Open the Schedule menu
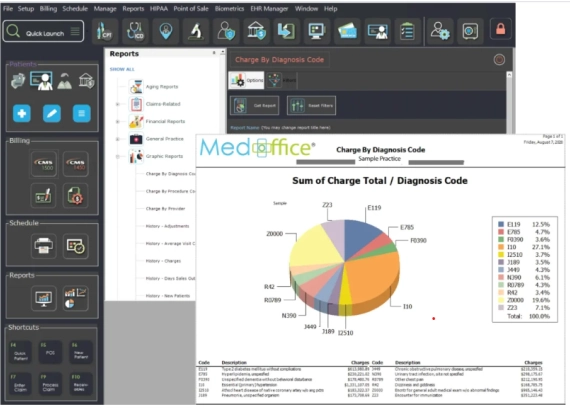 point(75,9)
